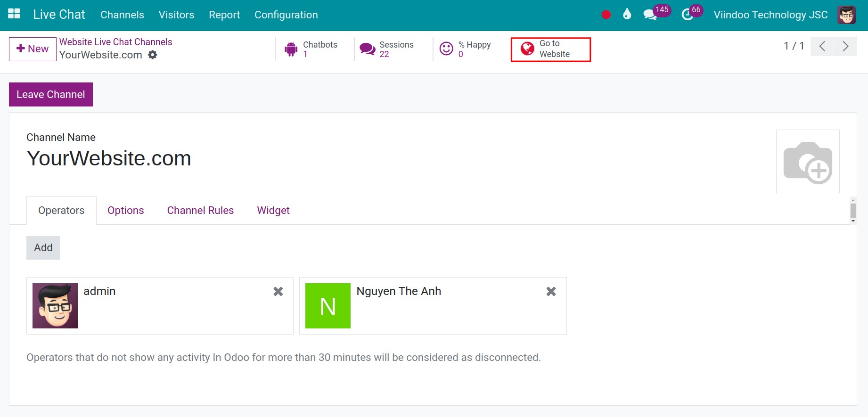This screenshot has width=868, height=417.
Task: Select the Operators tab
Action: [x=61, y=211]
